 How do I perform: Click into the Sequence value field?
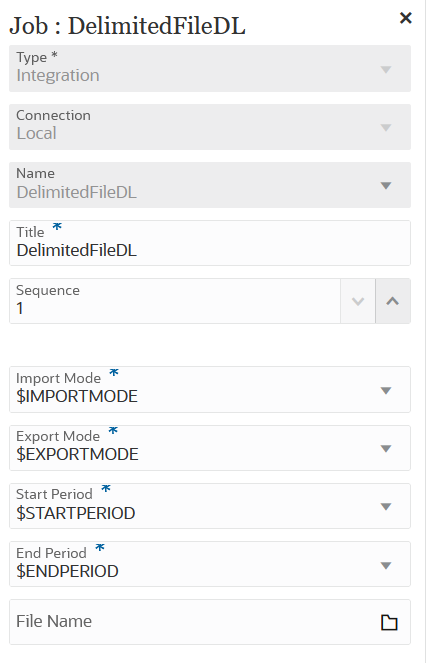point(175,301)
